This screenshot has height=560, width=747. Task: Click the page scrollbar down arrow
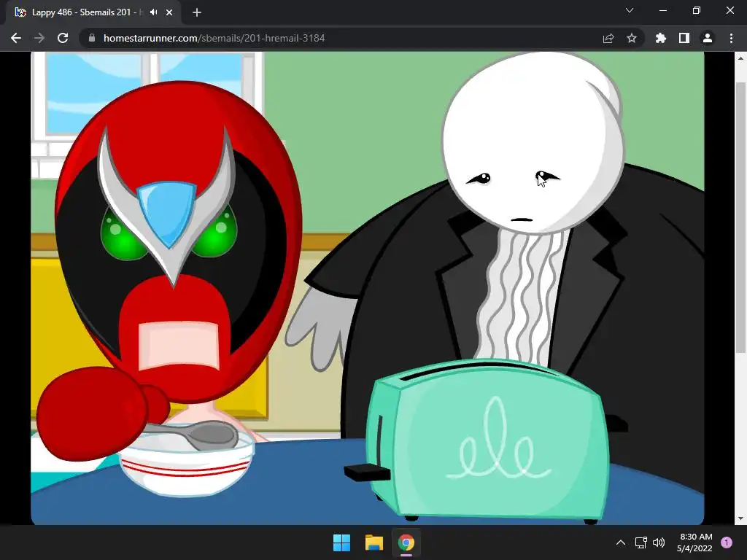[x=740, y=518]
